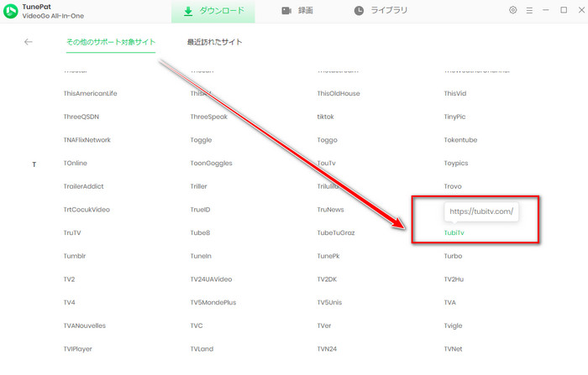Open the TuneIn site link
The image size is (588, 375).
[x=202, y=256]
